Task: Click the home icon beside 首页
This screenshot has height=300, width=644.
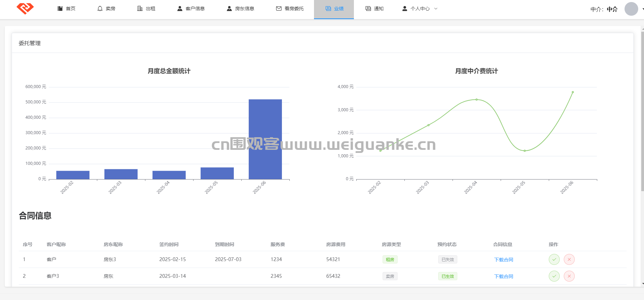Action: tap(60, 9)
